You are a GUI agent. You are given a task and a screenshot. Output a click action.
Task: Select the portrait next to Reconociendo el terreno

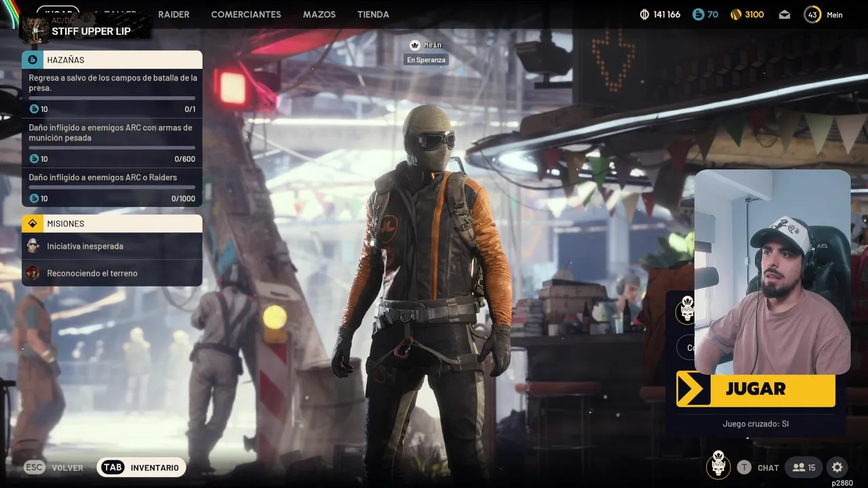(x=33, y=273)
